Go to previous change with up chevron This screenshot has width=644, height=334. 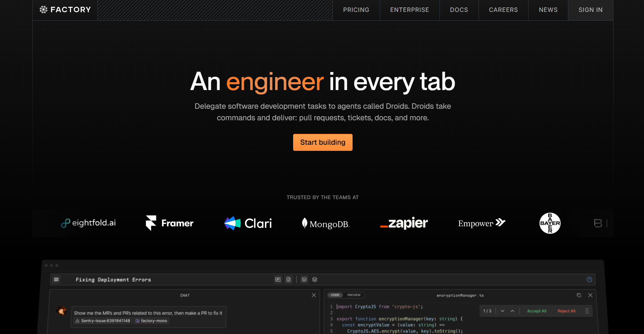(512, 311)
